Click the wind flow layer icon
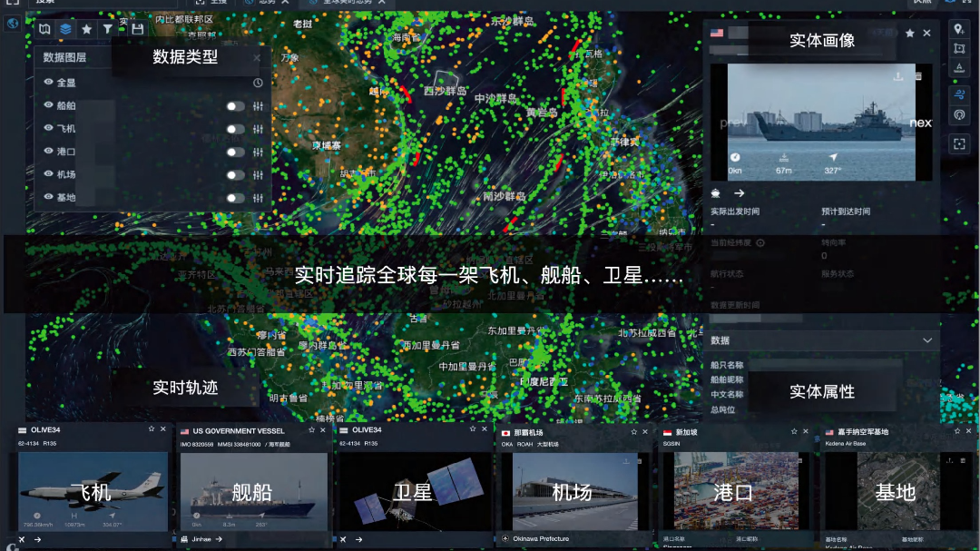This screenshot has height=551, width=980. 959,94
